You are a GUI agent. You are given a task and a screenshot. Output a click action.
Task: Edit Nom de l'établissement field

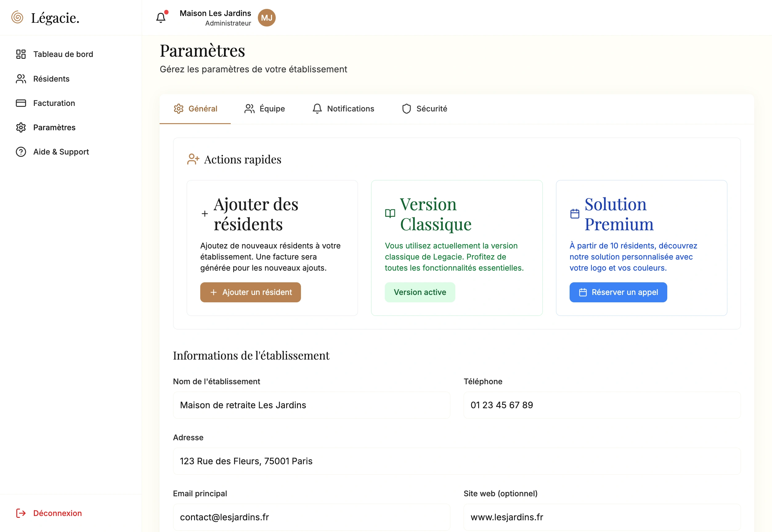tap(311, 405)
